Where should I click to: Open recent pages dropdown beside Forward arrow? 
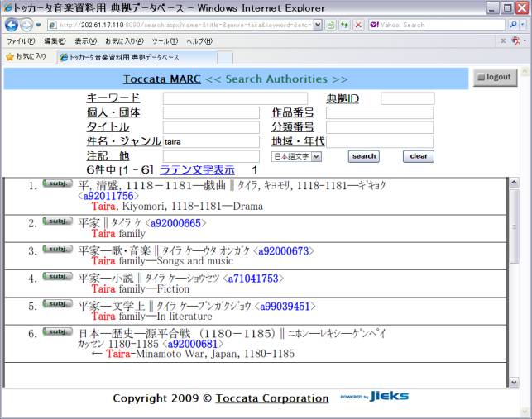pyautogui.click(x=38, y=25)
